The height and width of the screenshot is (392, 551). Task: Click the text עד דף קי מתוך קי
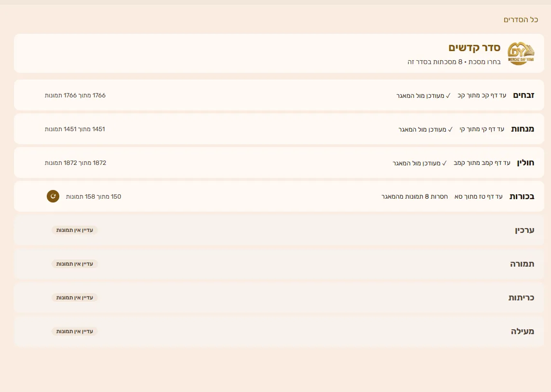pos(482,129)
